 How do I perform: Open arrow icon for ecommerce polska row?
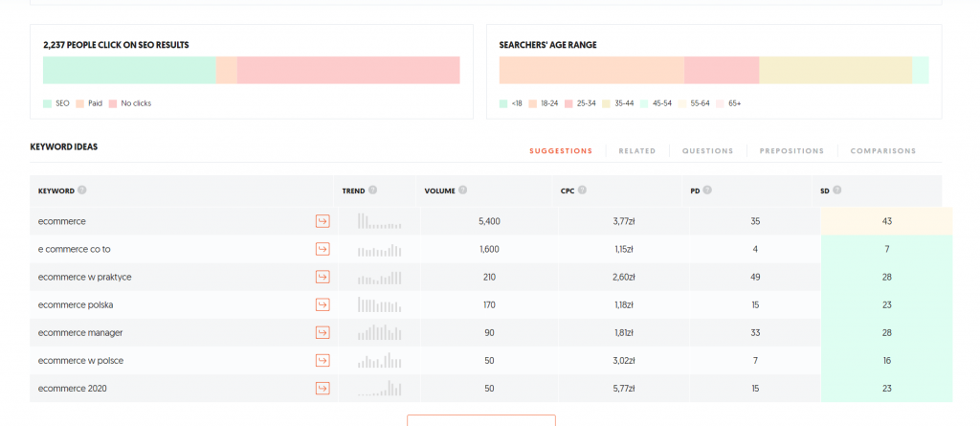point(323,304)
